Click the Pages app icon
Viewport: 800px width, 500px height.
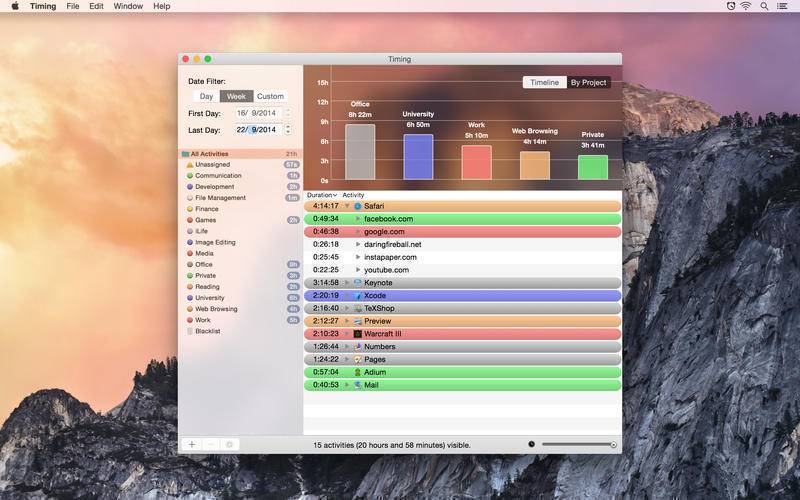358,359
